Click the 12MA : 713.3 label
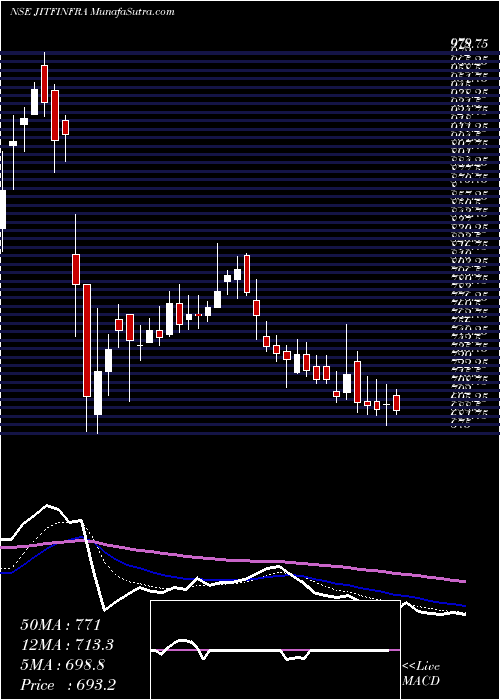 tap(67, 645)
